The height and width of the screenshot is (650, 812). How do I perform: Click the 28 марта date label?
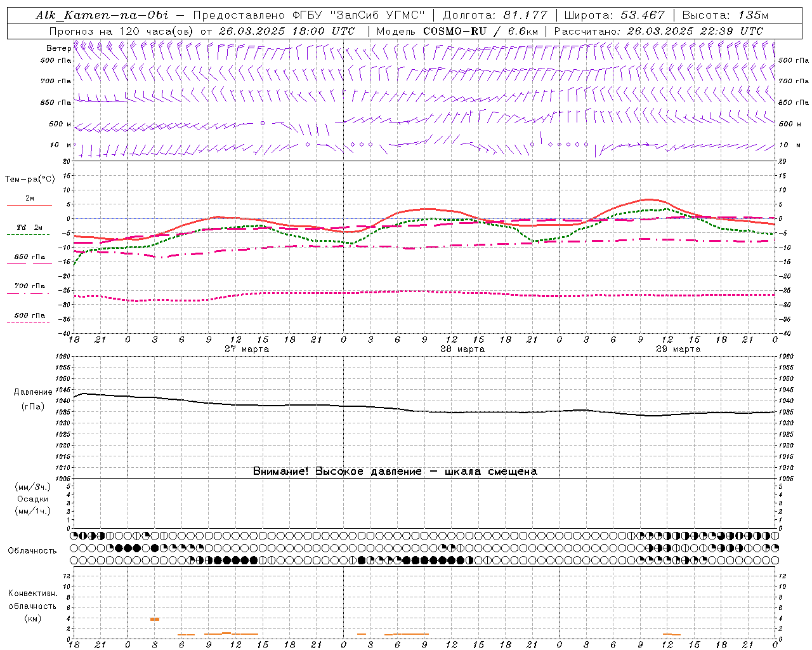point(462,349)
